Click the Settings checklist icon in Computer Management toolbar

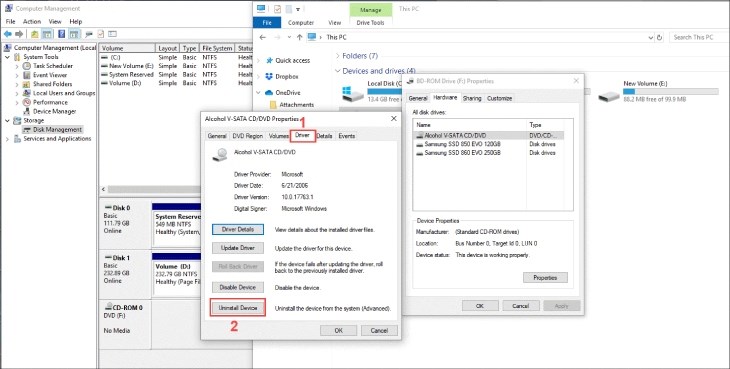pyautogui.click(x=101, y=34)
